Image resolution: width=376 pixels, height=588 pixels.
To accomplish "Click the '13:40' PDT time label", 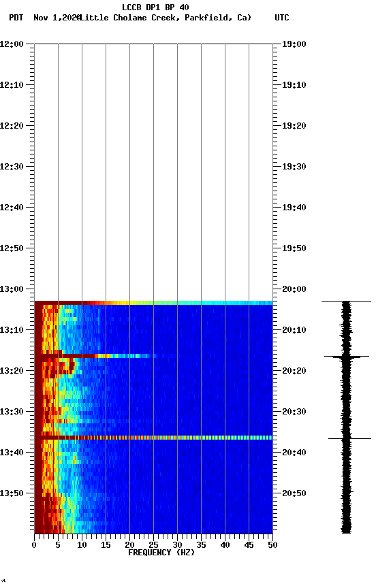I will pyautogui.click(x=12, y=453).
